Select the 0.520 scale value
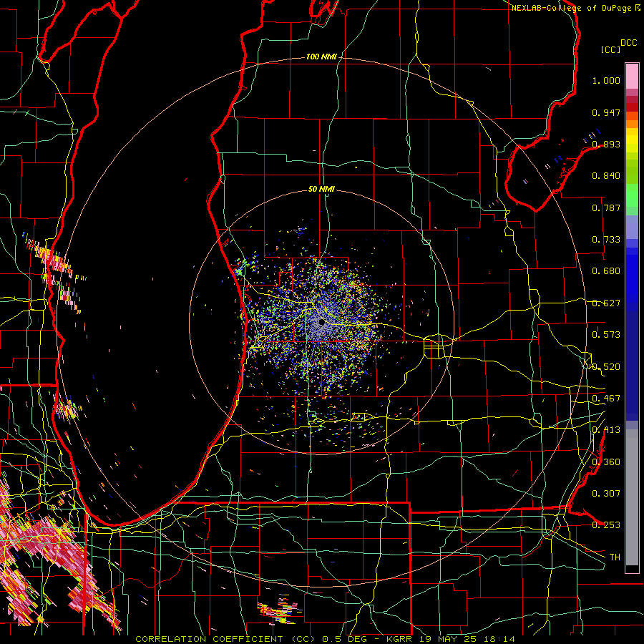 pos(606,367)
